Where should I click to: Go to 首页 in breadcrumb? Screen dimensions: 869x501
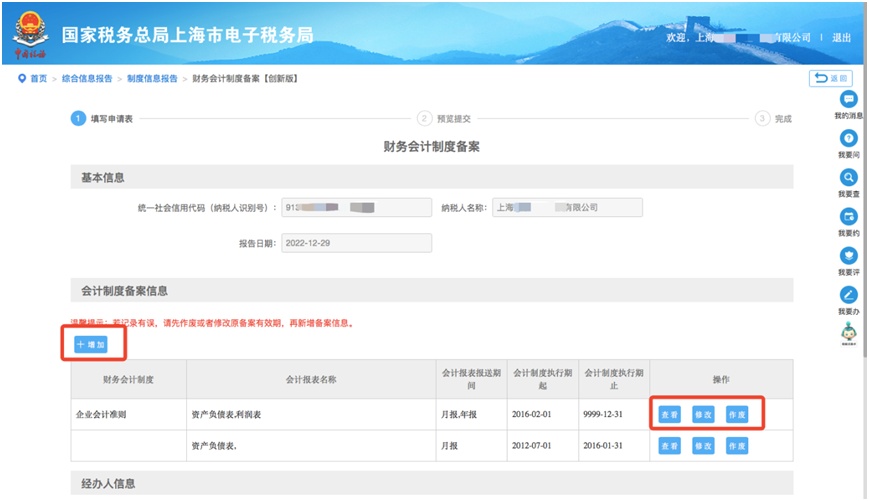point(39,79)
